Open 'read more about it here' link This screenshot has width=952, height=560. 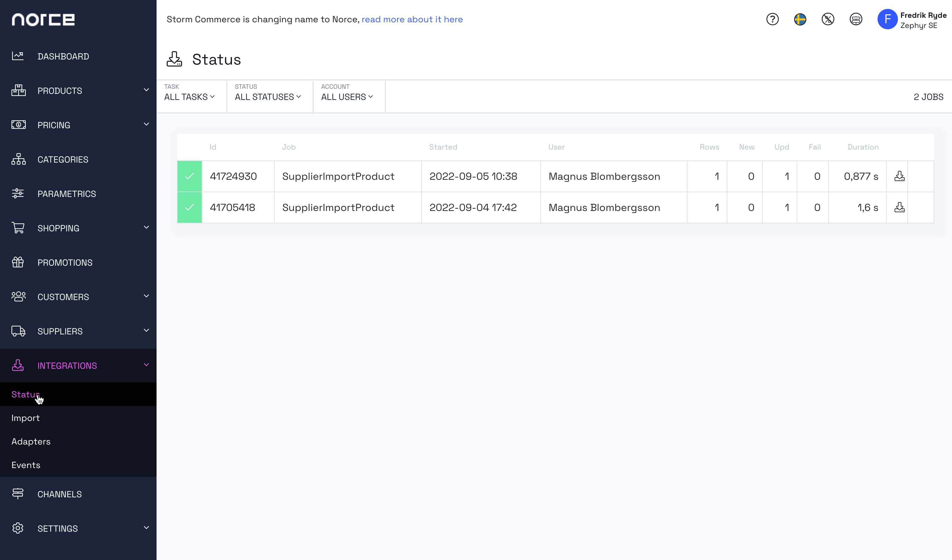(412, 19)
